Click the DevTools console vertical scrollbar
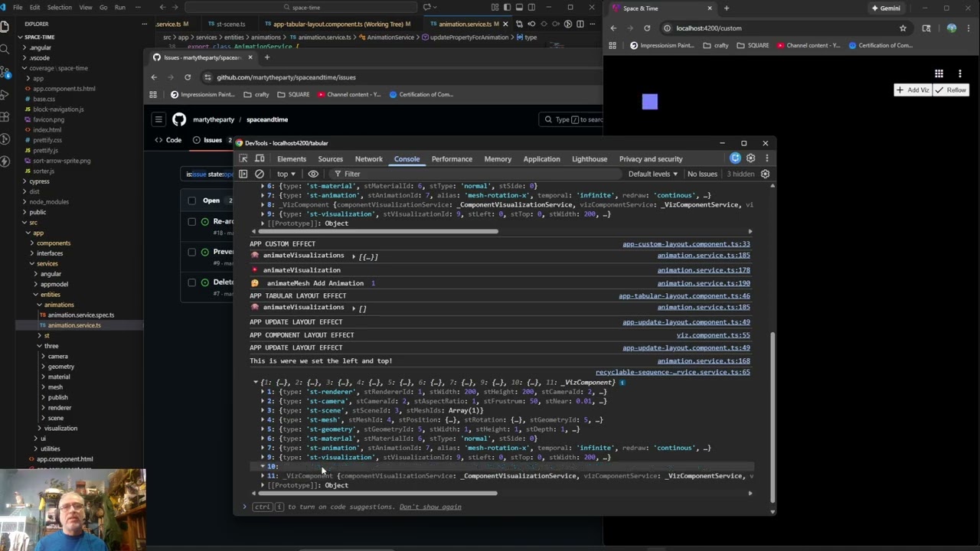Image resolution: width=980 pixels, height=551 pixels. pyautogui.click(x=773, y=419)
